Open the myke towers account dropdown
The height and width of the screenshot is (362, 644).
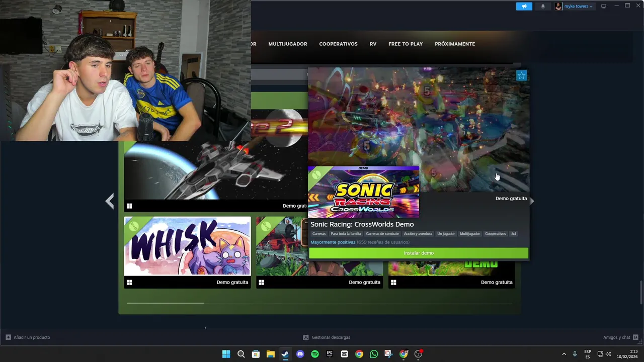click(579, 7)
